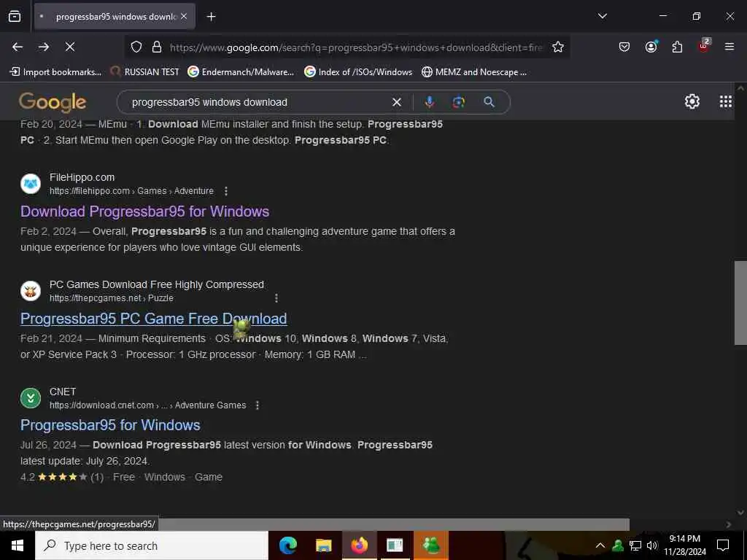The width and height of the screenshot is (747, 560).
Task: Open CNET Progressbar95 for Windows link
Action: (x=110, y=425)
